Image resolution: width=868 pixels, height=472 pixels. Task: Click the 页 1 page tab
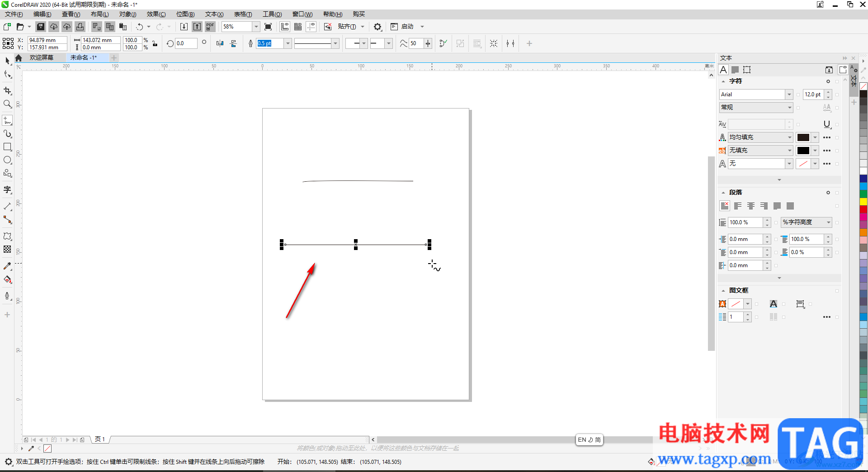pyautogui.click(x=100, y=439)
